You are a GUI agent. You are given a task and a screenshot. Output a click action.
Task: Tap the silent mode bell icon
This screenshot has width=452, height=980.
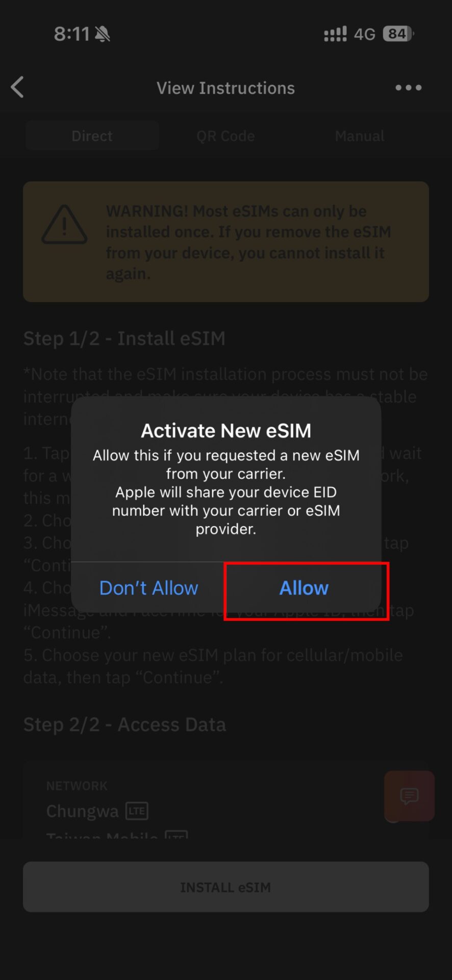tap(103, 34)
